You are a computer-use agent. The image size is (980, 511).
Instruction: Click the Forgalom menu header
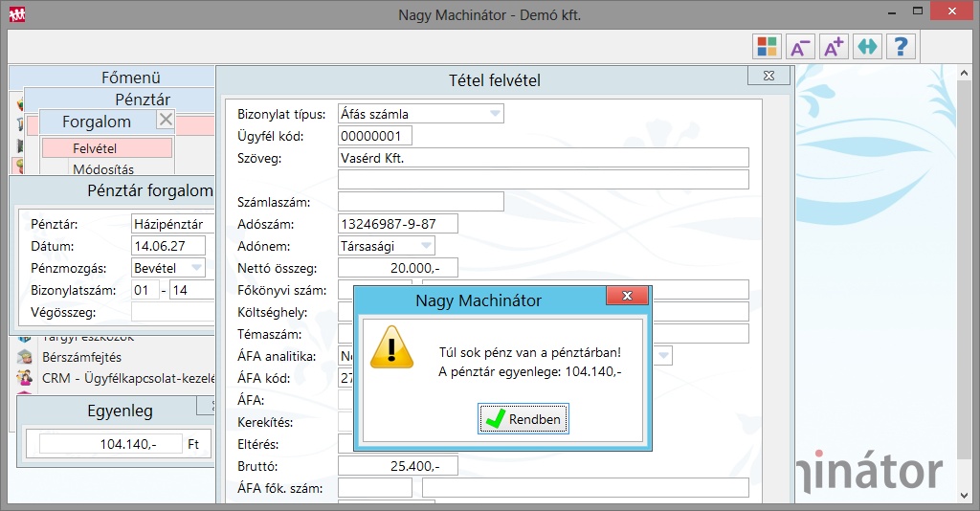click(x=97, y=122)
